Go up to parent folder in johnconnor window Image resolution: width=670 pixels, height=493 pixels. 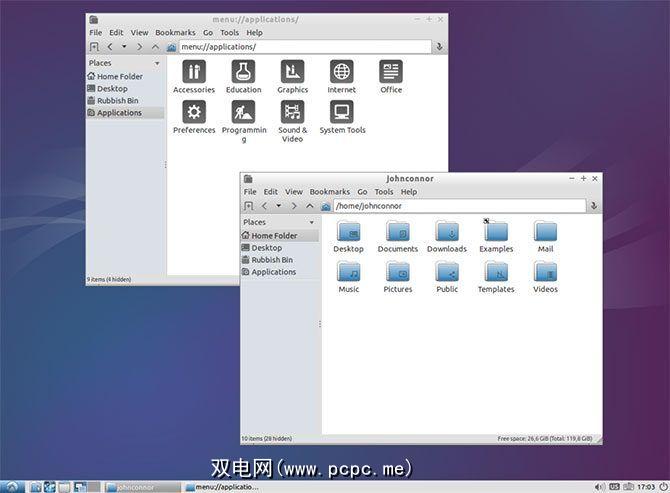[x=309, y=206]
